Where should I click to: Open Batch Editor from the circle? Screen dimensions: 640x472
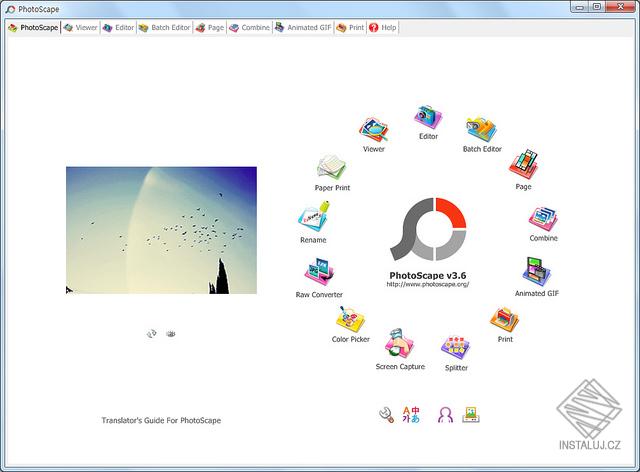click(482, 130)
